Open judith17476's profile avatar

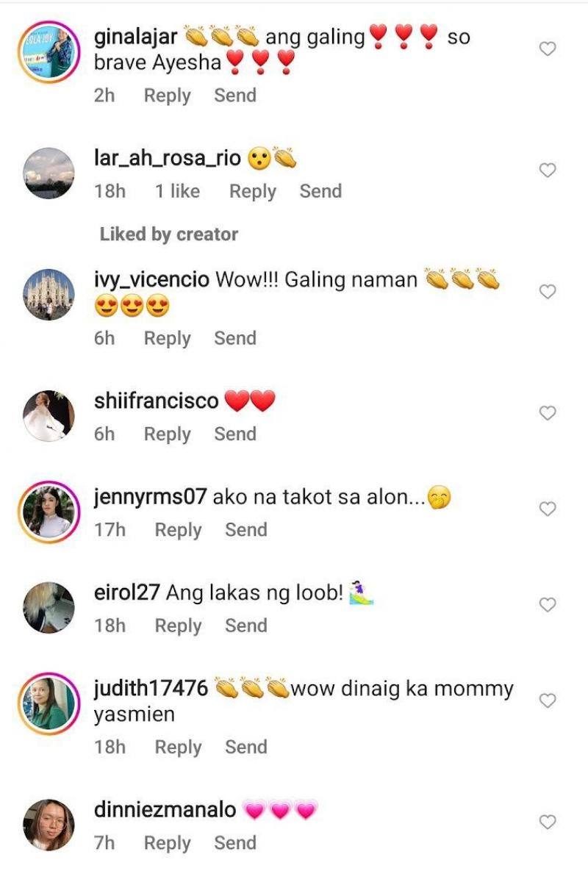point(49,703)
